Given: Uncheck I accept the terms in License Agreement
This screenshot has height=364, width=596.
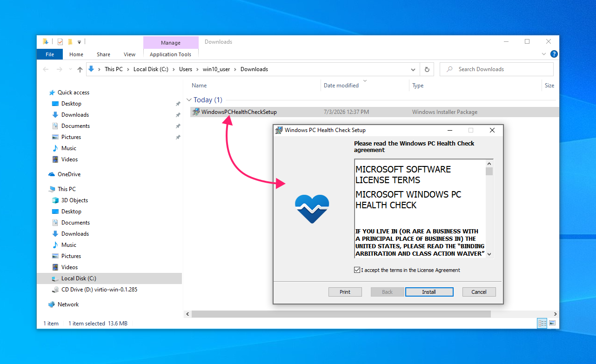Looking at the screenshot, I should (x=357, y=270).
